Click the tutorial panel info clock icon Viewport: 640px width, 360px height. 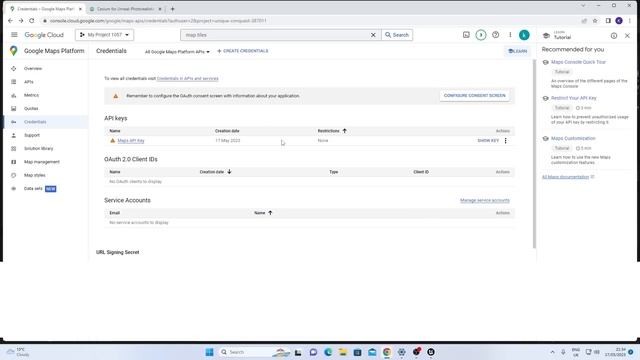tap(614, 36)
